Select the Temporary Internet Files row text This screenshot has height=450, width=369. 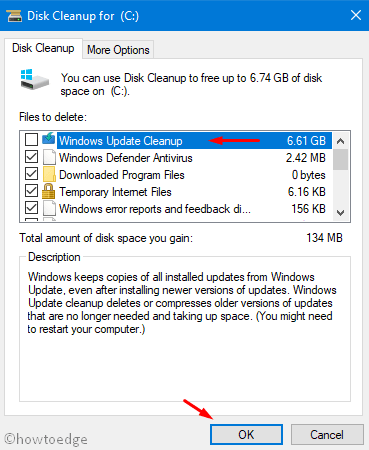pos(115,192)
